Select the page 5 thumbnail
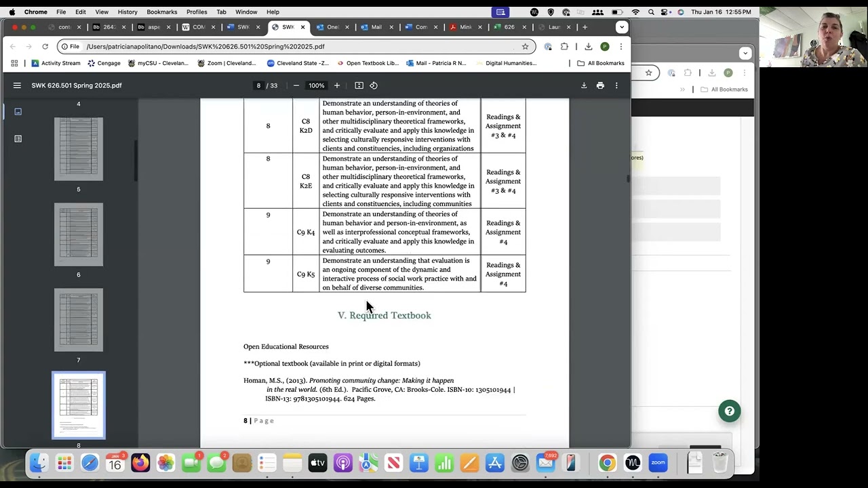Viewport: 868px width, 488px height. coord(79,149)
